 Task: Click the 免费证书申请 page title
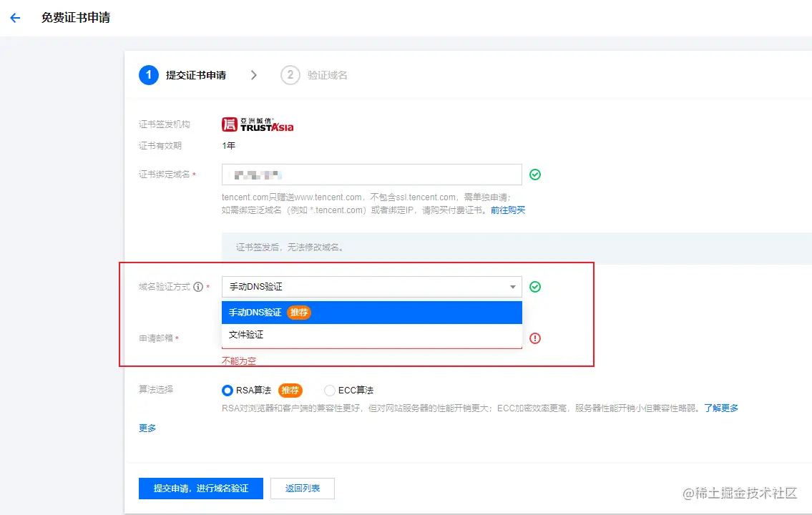(x=76, y=18)
